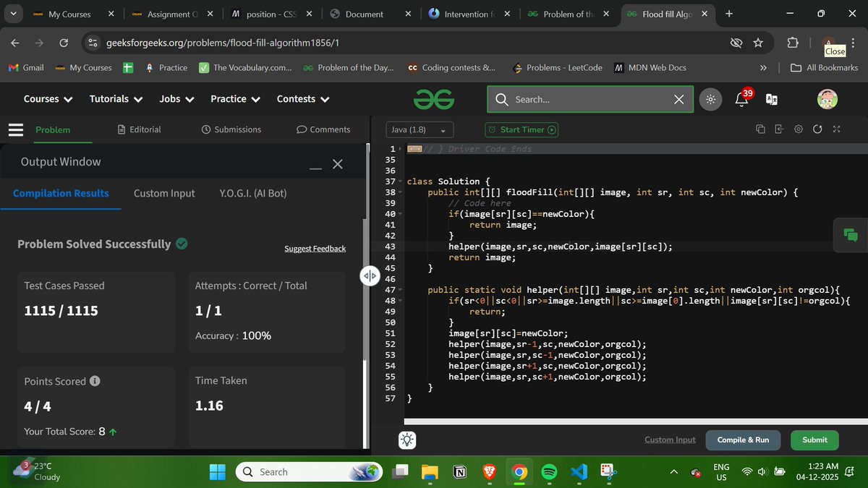The height and width of the screenshot is (488, 868).
Task: Switch to the Comments tab
Action: pos(323,129)
